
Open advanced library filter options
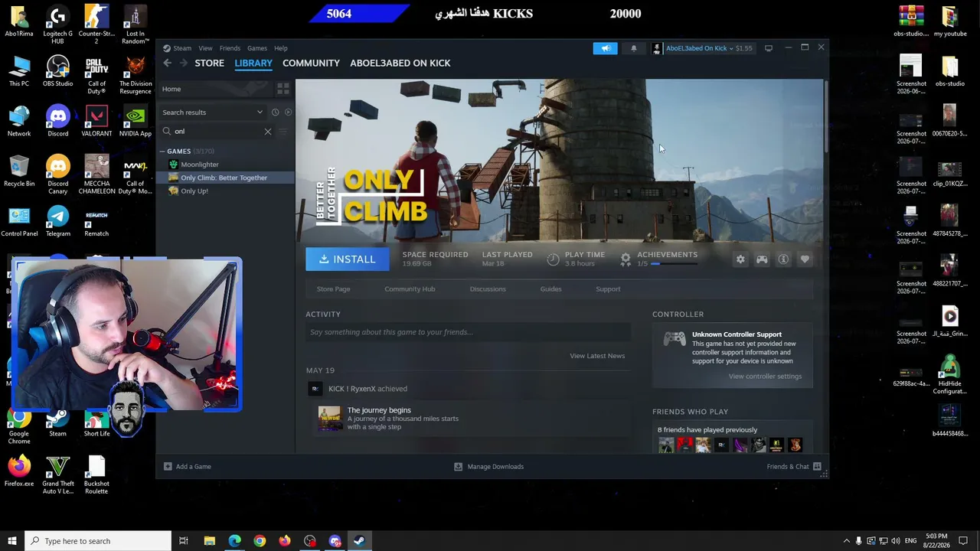click(283, 132)
